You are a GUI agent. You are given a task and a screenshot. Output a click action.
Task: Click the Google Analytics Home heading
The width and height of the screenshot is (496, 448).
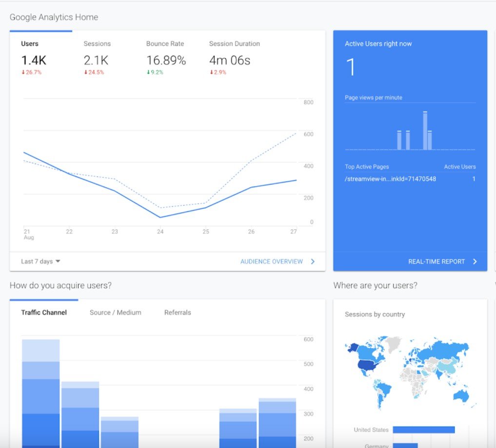pyautogui.click(x=54, y=17)
